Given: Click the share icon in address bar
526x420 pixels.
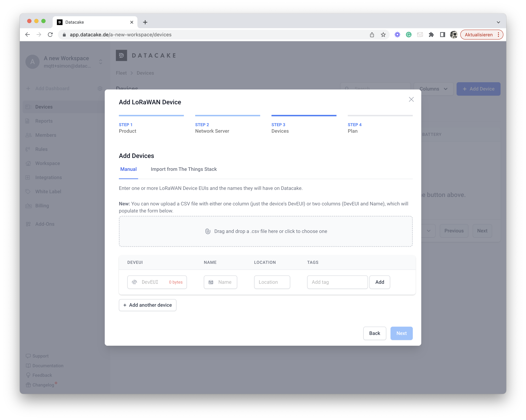Looking at the screenshot, I should (x=372, y=35).
